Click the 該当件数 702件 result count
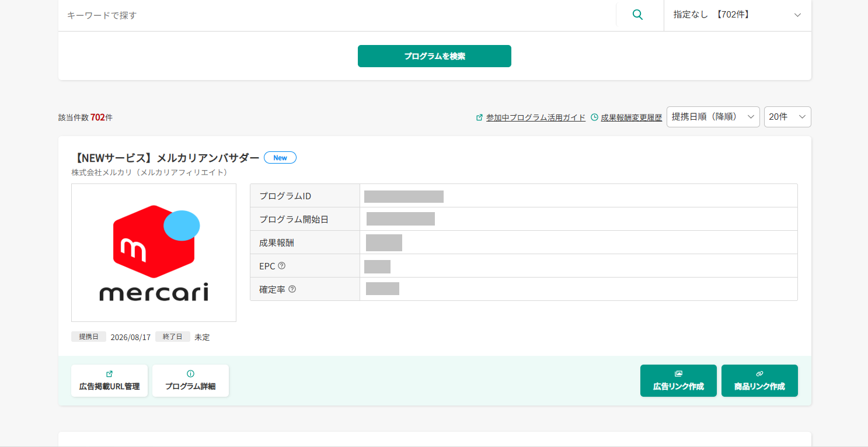Image resolution: width=868 pixels, height=447 pixels. click(x=85, y=117)
